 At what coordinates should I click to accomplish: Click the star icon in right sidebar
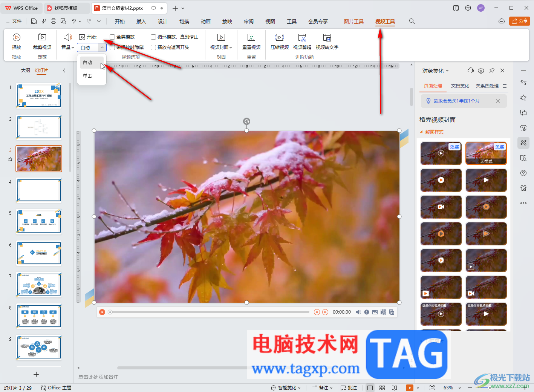(x=523, y=98)
